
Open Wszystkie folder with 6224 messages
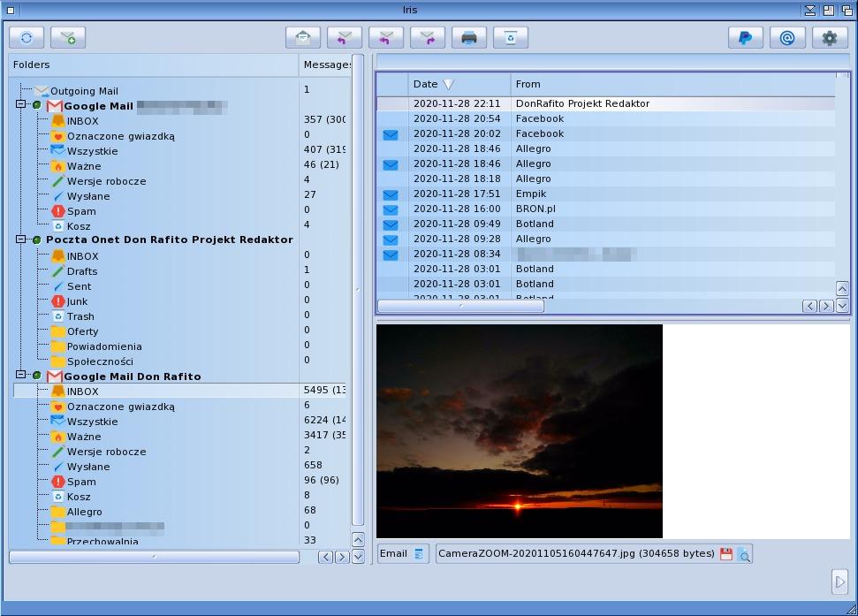[x=92, y=422]
